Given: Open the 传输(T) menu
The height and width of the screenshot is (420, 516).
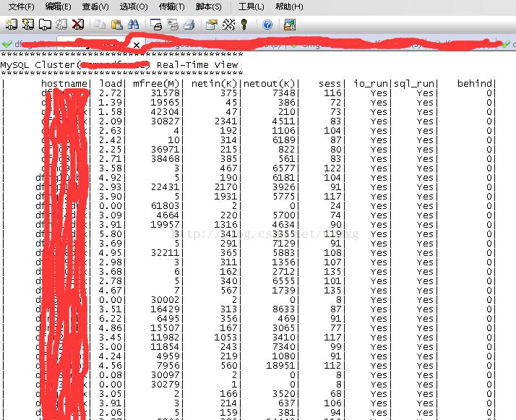Looking at the screenshot, I should pos(171,7).
